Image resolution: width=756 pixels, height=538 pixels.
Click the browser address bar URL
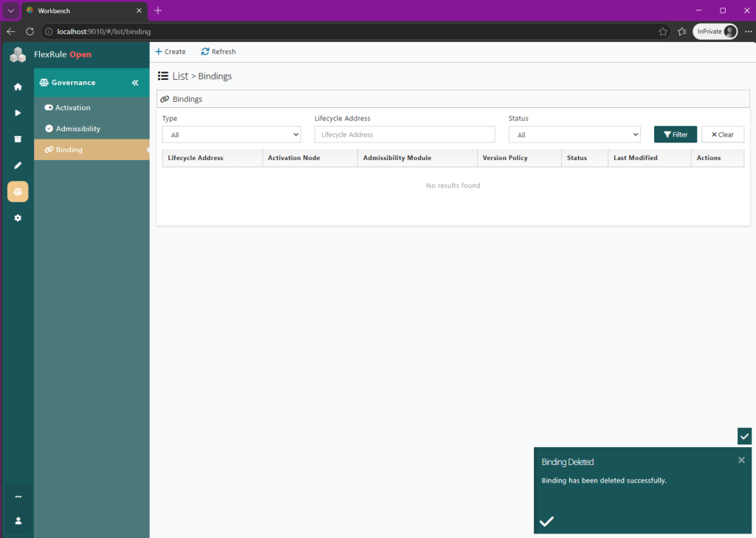point(103,31)
